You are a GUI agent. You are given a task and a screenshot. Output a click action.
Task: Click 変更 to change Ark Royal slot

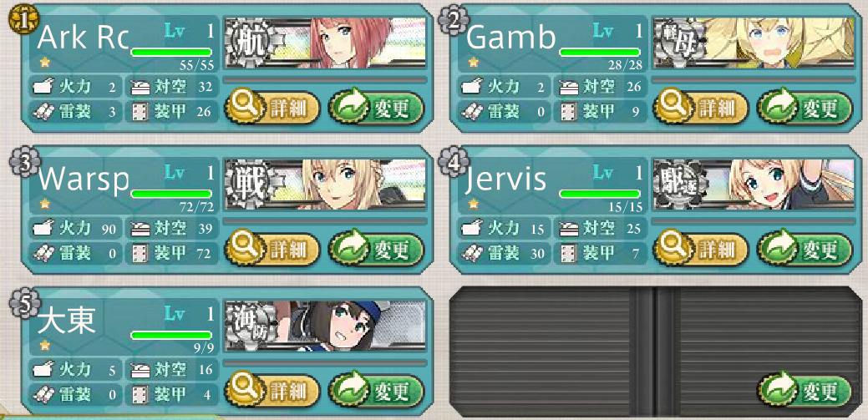click(377, 108)
